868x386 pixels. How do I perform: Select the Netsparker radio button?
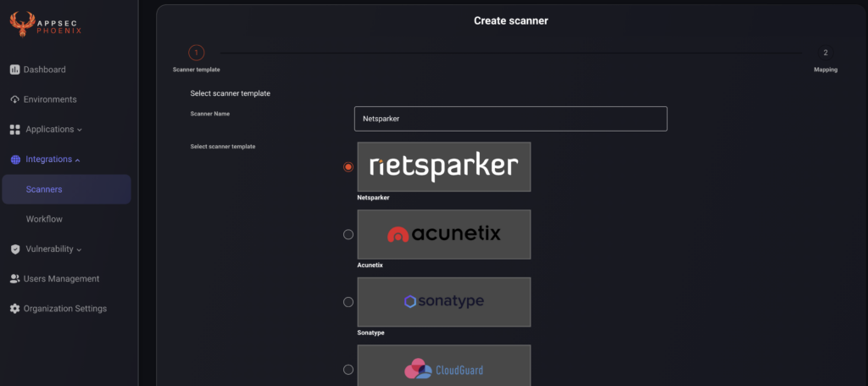coord(348,166)
